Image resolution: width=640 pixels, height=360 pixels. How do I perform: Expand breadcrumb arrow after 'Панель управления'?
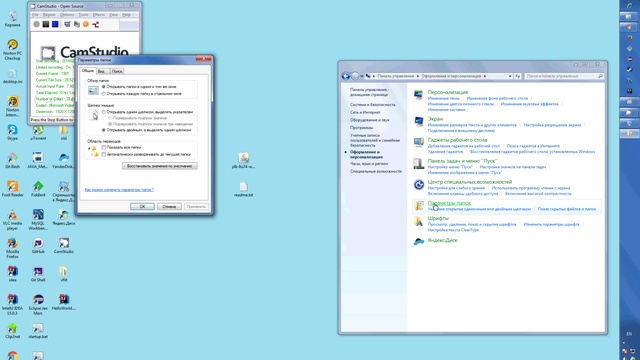click(418, 76)
